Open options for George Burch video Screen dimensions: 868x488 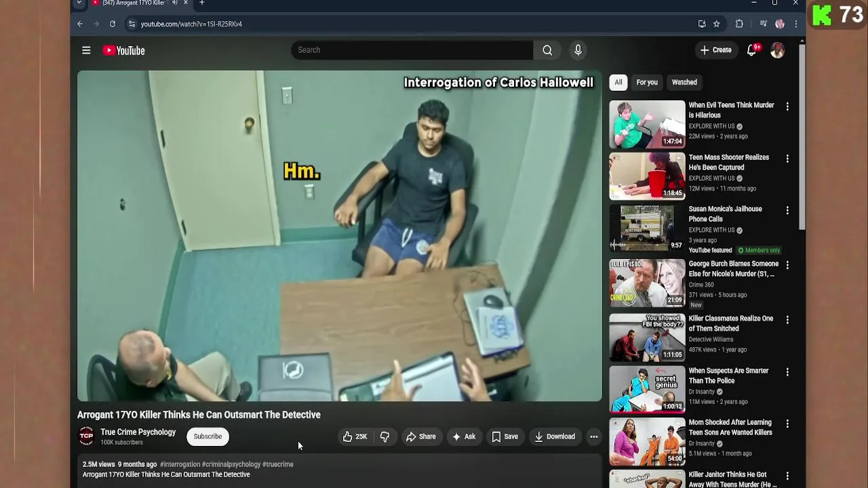click(787, 265)
